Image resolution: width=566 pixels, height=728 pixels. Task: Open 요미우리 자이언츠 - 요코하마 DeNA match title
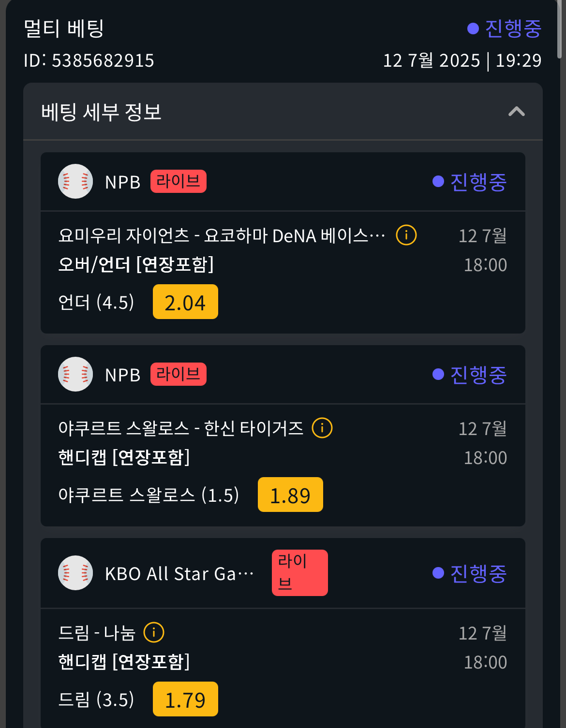click(222, 235)
